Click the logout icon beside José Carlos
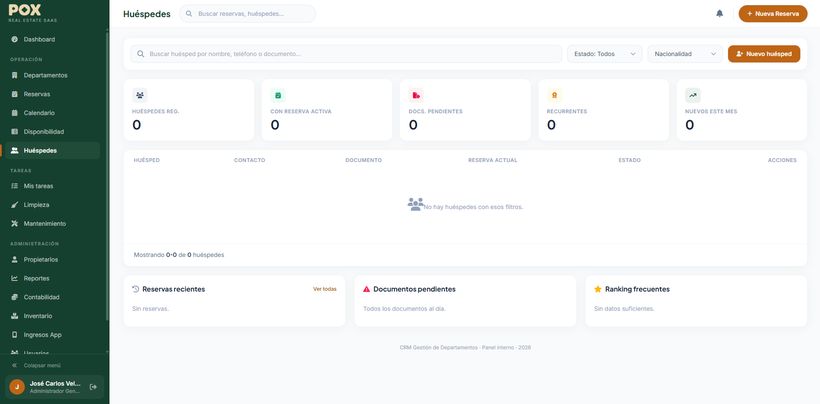This screenshot has width=820, height=404. point(93,387)
